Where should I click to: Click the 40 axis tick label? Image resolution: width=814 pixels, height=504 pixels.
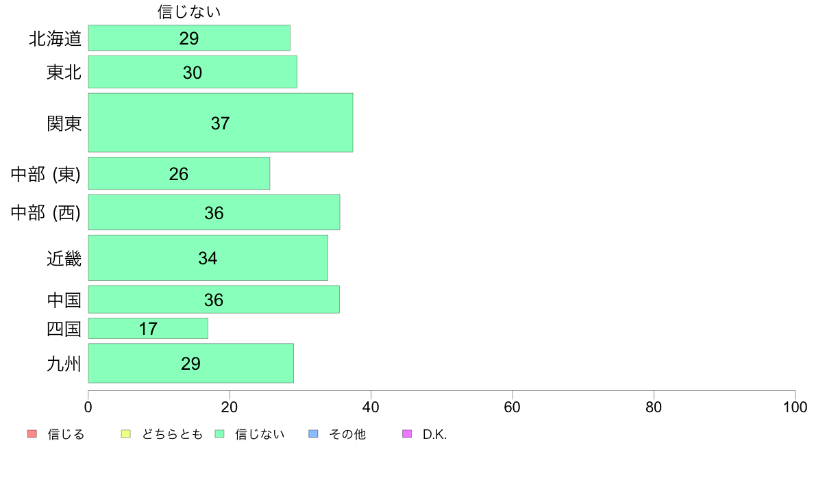(371, 407)
